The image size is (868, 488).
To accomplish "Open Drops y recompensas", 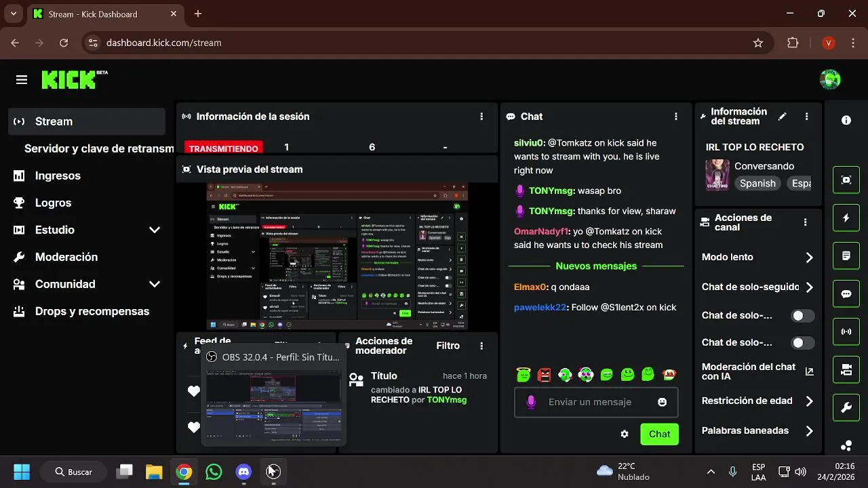I will coord(87,311).
